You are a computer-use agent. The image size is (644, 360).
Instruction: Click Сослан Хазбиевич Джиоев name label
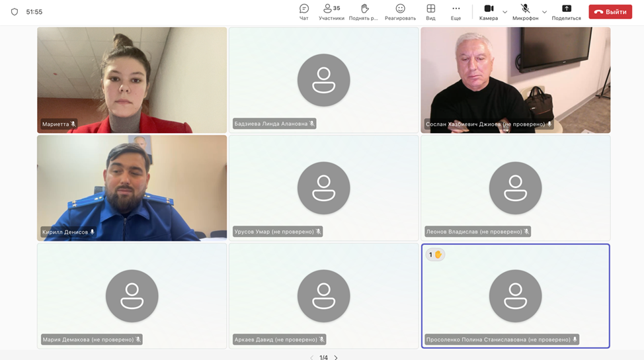485,124
